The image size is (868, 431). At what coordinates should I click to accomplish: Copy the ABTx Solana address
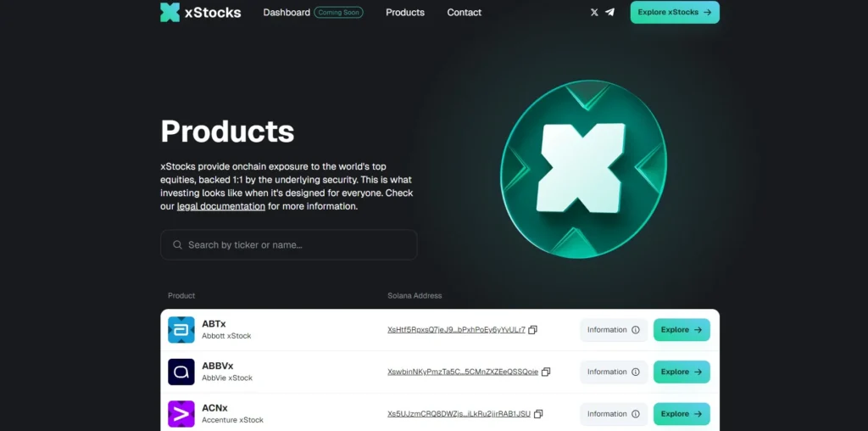(532, 330)
